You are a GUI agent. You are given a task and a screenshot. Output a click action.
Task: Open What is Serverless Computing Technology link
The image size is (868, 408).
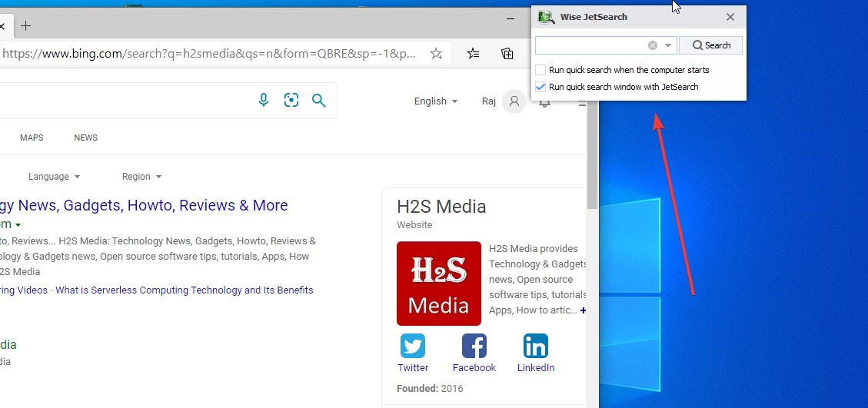tap(185, 290)
